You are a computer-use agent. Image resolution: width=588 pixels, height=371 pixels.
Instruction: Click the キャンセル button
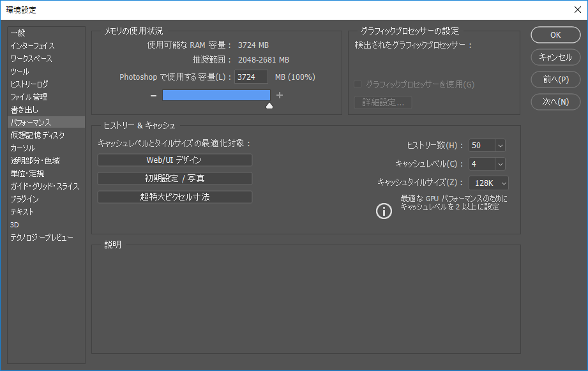[555, 57]
